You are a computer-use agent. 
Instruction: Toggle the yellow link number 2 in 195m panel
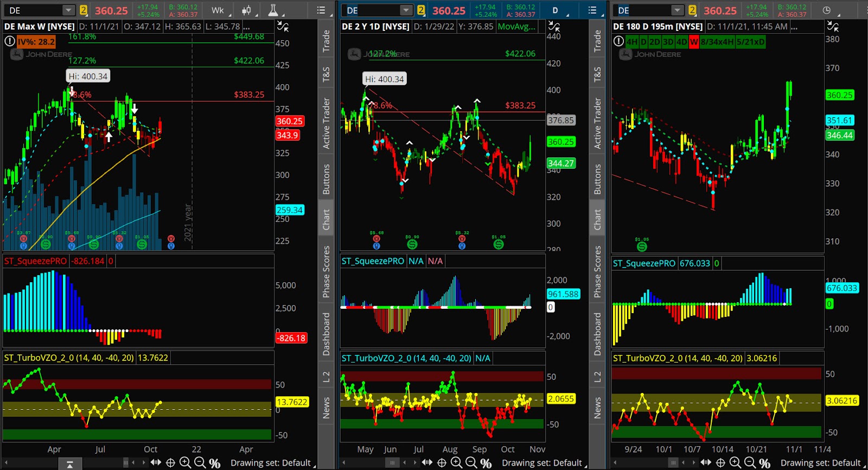(x=692, y=10)
